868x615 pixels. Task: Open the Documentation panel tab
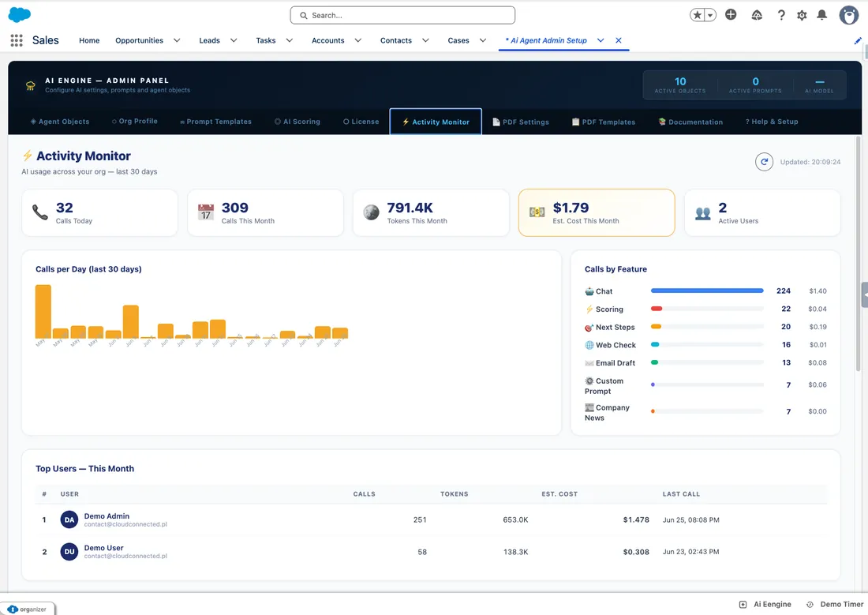pyautogui.click(x=690, y=122)
